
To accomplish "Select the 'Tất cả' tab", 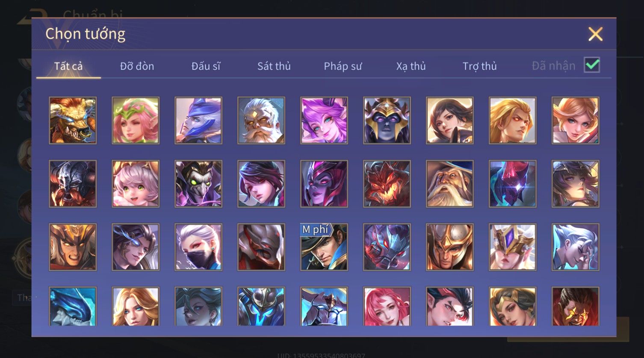I will 68,66.
